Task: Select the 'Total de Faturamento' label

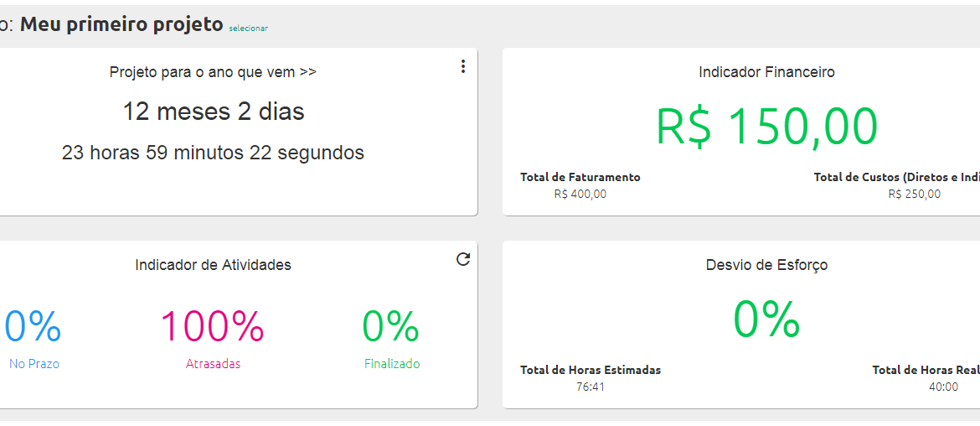Action: [580, 178]
